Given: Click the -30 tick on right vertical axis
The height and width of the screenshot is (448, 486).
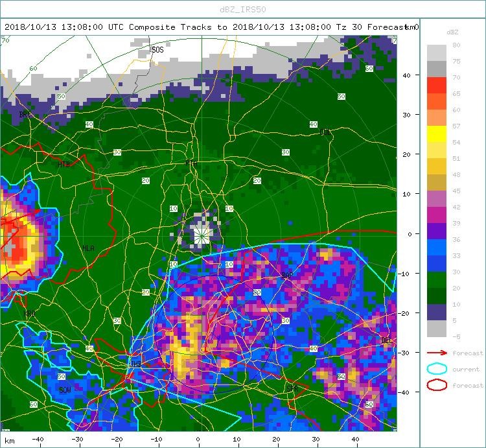Looking at the screenshot, I should pos(404,353).
